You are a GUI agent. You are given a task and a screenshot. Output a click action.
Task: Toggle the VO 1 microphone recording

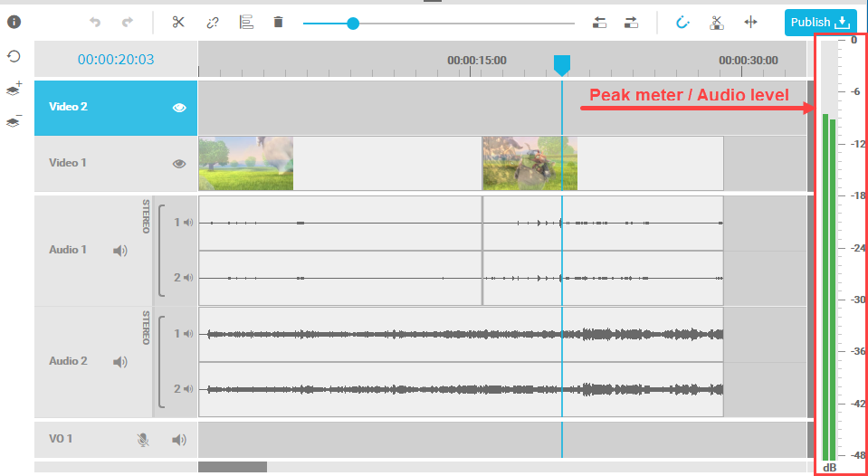pos(143,440)
